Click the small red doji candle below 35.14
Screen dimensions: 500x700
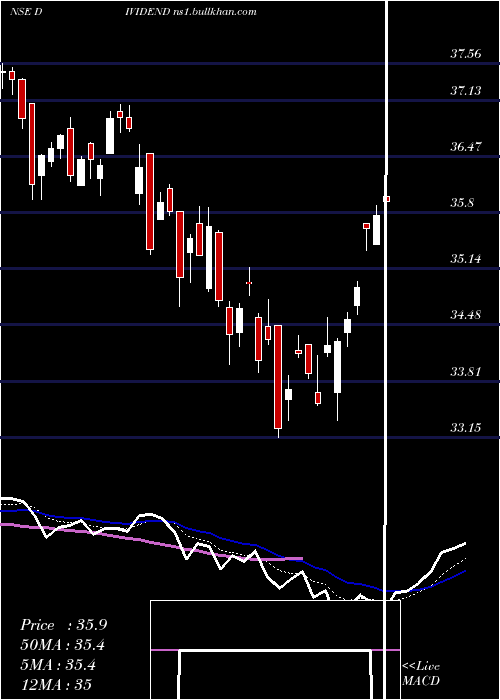click(249, 283)
